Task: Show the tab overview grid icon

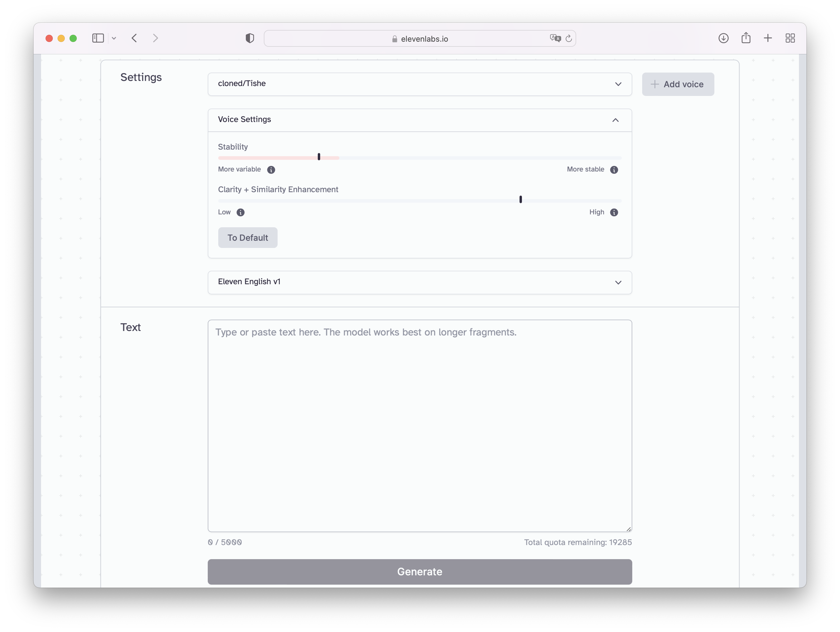Action: tap(790, 38)
